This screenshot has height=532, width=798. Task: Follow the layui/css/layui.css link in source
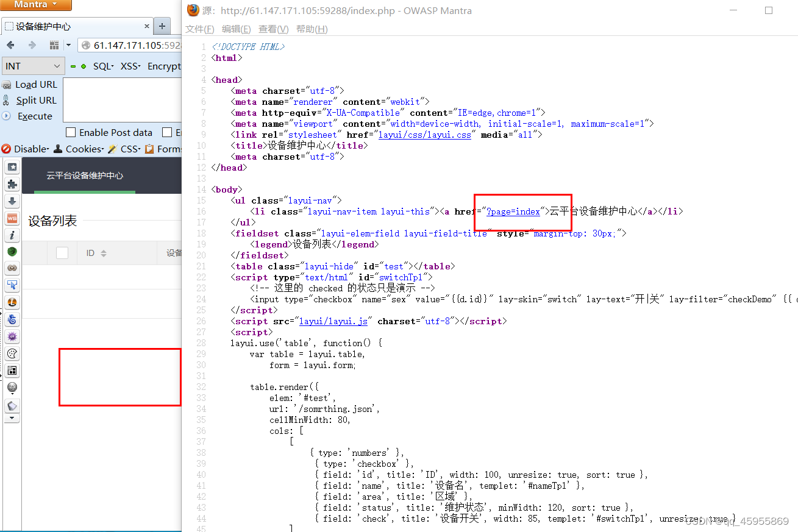(424, 135)
